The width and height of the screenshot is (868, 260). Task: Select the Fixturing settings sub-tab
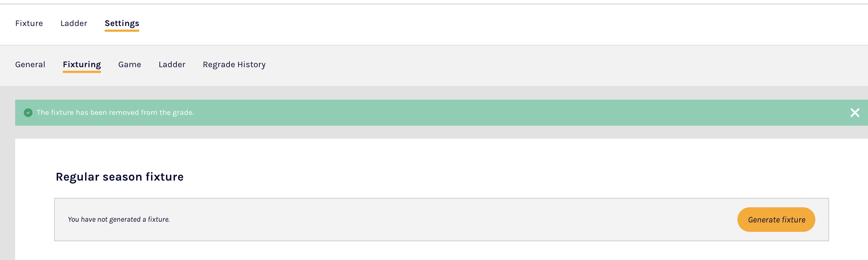coord(82,65)
